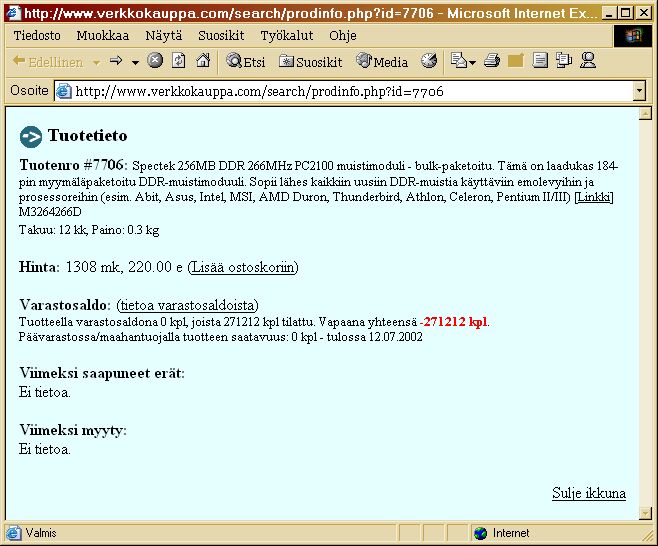Screen dimensions: 658x546
Task: Click the Internet zone globe icon
Action: click(480, 533)
